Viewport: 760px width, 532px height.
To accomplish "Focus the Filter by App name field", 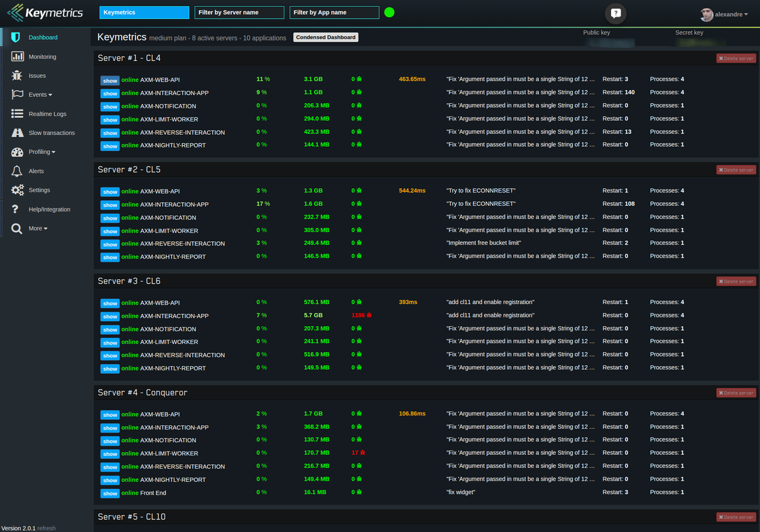I will (x=334, y=13).
